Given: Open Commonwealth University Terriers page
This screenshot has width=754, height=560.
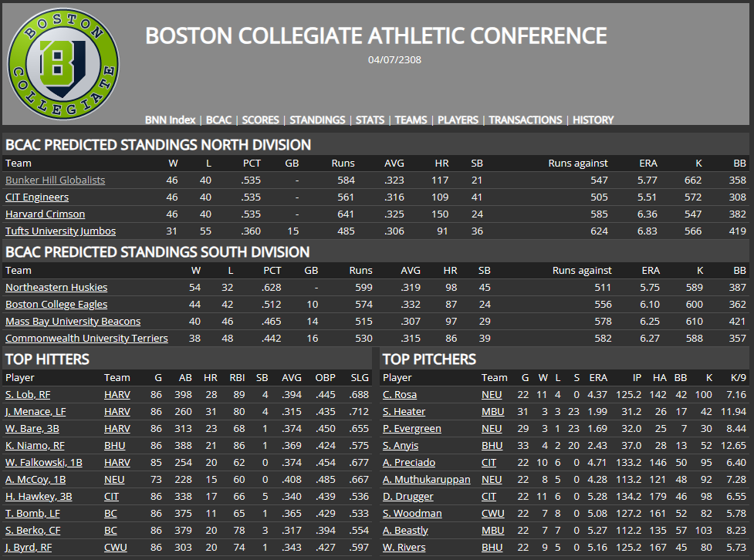Looking at the screenshot, I should (x=86, y=338).
